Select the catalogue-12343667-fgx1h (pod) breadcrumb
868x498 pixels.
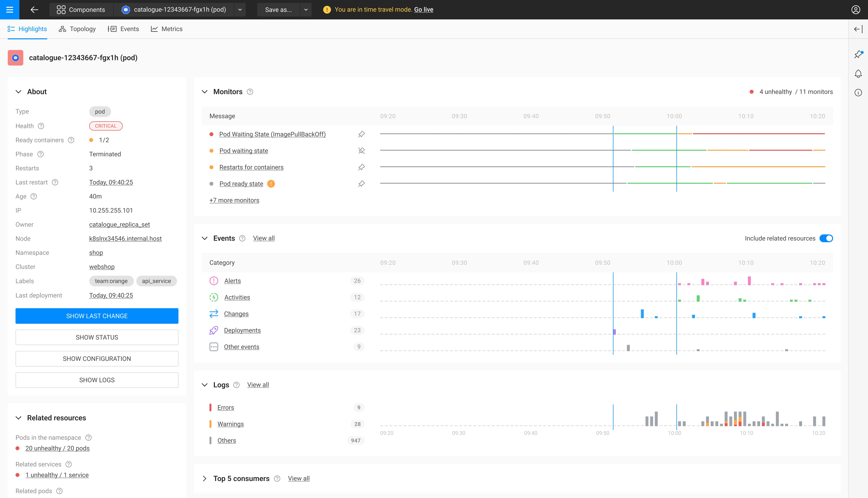[174, 9]
